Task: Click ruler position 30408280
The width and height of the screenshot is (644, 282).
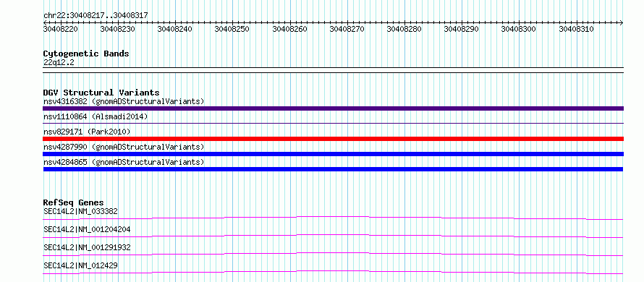Action: (404, 30)
